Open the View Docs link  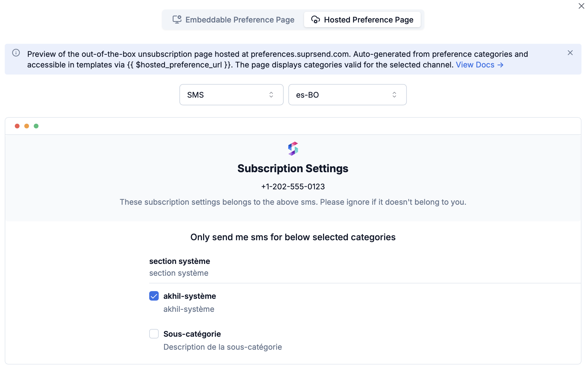(x=479, y=65)
